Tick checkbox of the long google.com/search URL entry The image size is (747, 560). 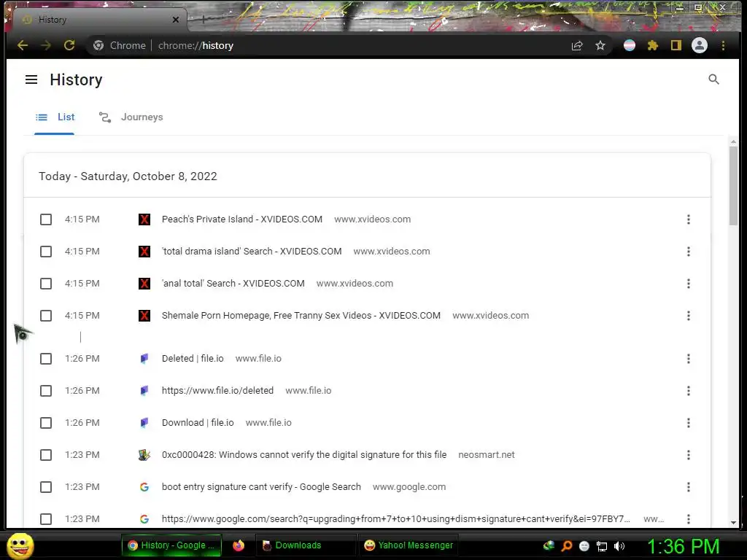tap(46, 519)
